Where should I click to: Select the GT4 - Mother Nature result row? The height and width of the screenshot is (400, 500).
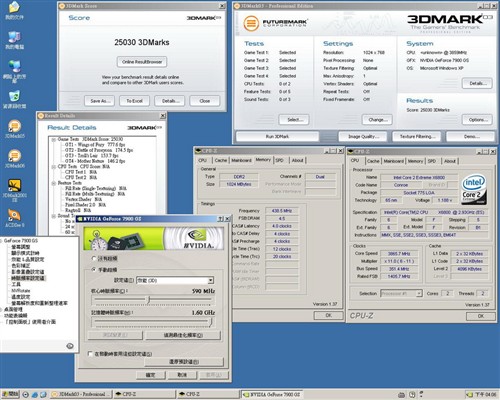pyautogui.click(x=95, y=161)
